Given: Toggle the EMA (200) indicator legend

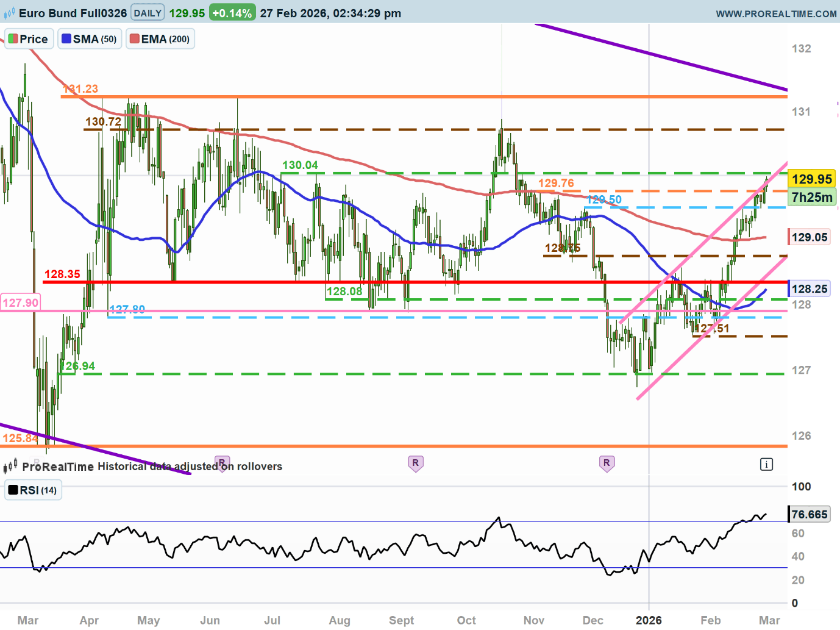Looking at the screenshot, I should pos(160,39).
